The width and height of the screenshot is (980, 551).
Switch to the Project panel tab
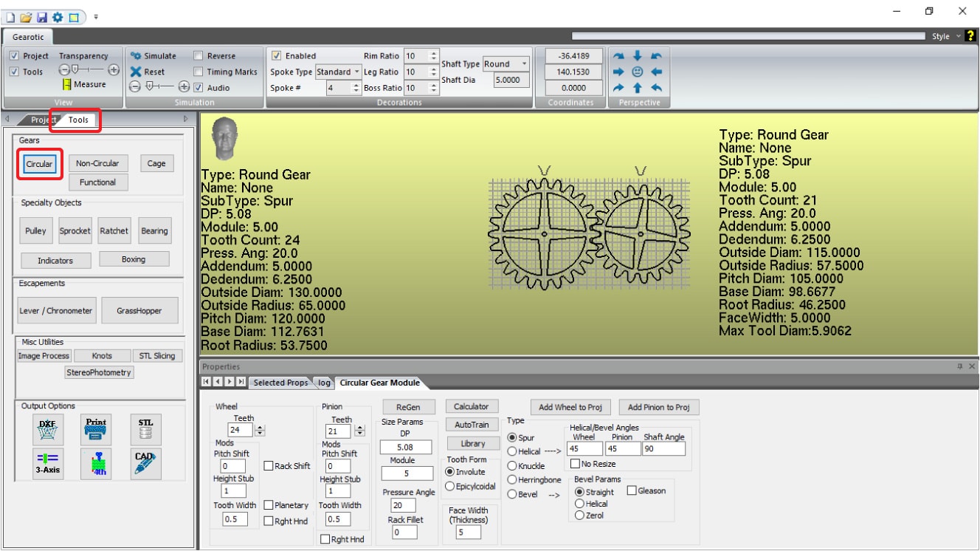click(x=43, y=120)
